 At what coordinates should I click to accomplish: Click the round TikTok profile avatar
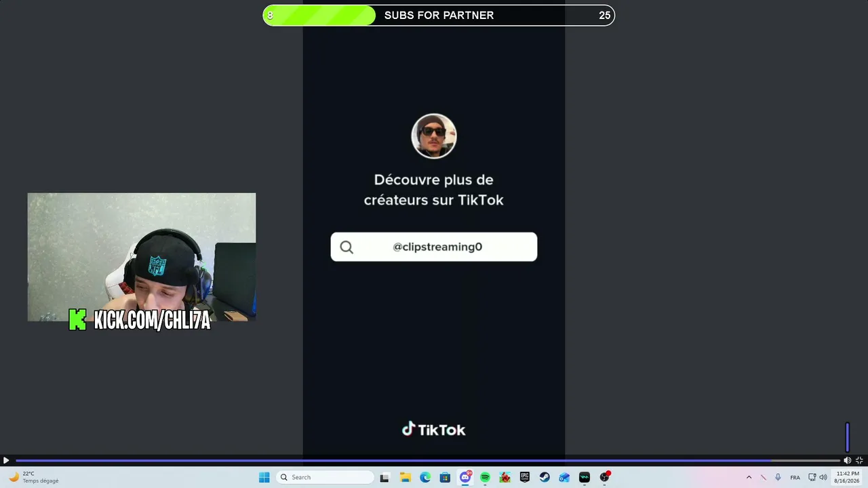pos(434,136)
